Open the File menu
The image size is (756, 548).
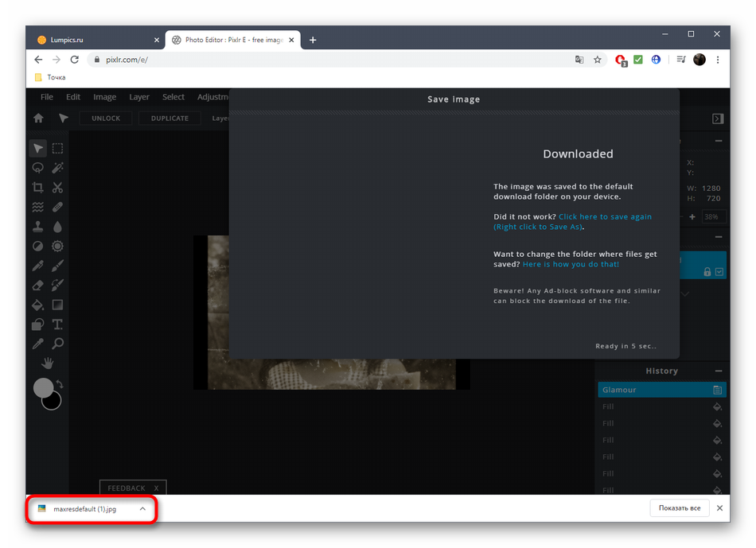coord(47,97)
